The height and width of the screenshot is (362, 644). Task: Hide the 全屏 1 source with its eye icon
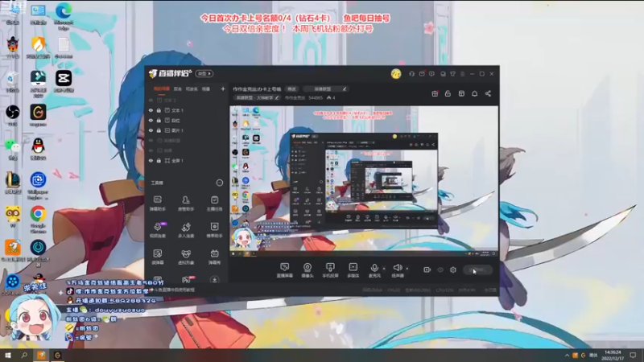(151, 160)
